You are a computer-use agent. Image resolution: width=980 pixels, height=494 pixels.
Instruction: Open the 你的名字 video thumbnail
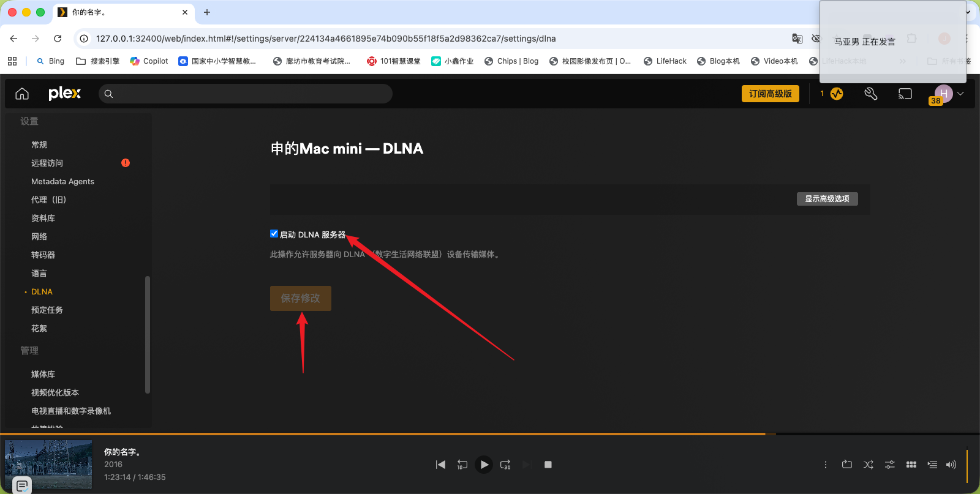pos(48,465)
